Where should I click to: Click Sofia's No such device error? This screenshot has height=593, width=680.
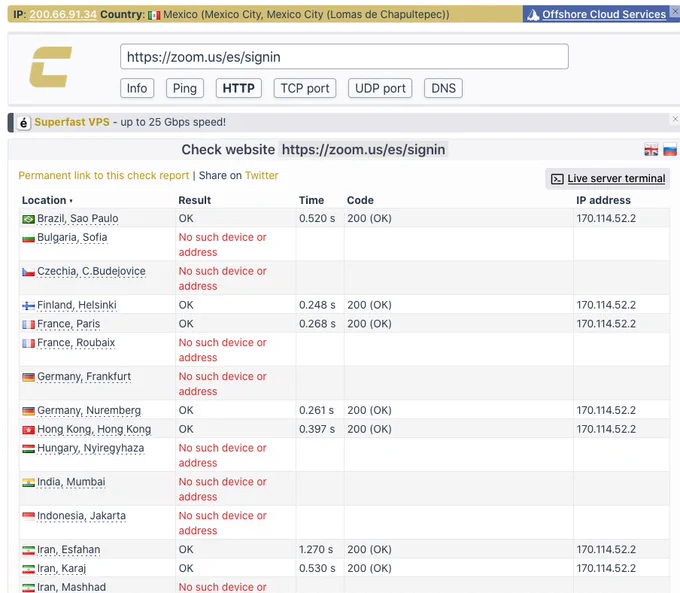pos(222,245)
